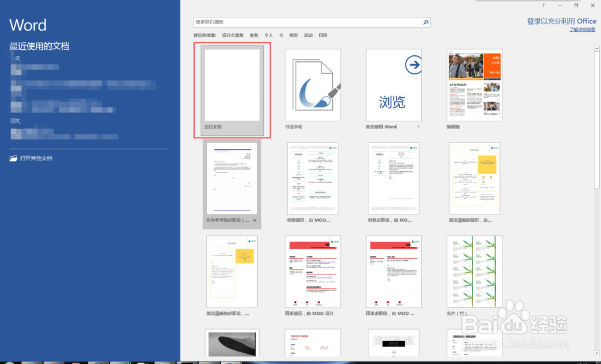Open the 了解详细信息 link
The height and width of the screenshot is (364, 601).
click(x=582, y=29)
